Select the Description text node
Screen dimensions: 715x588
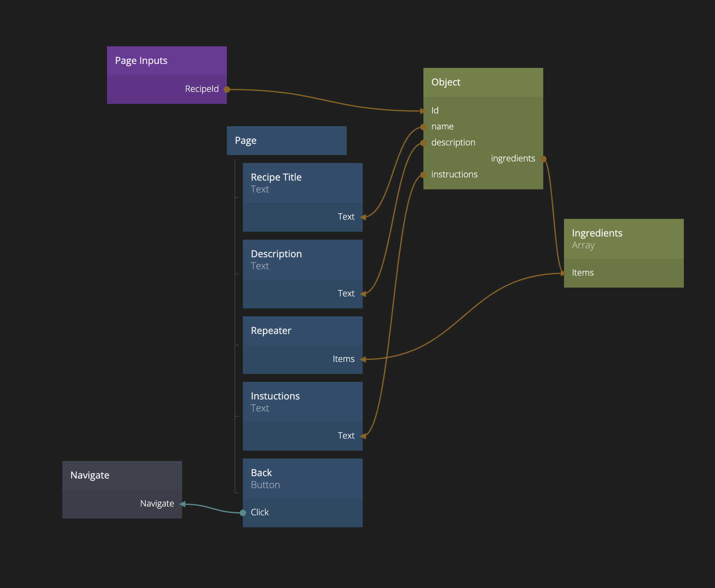click(x=302, y=260)
